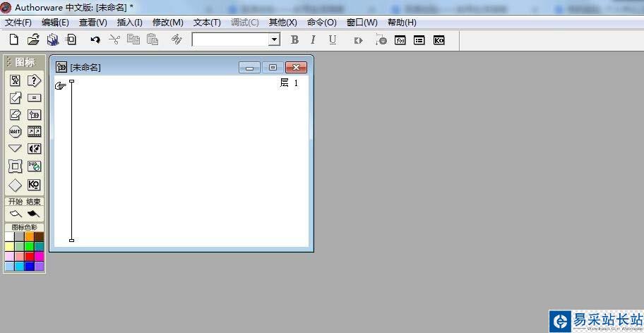Expand the text style dropdown
The image size is (644, 333).
click(274, 40)
